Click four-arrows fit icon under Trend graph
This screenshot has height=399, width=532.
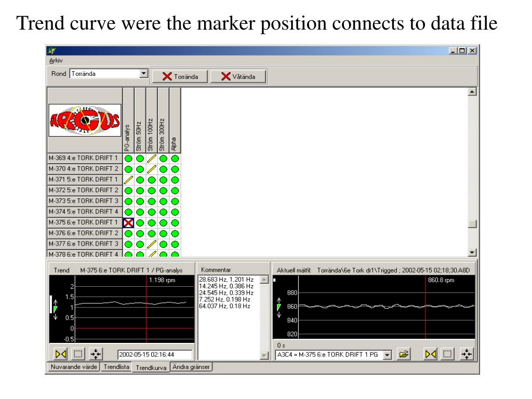point(96,354)
